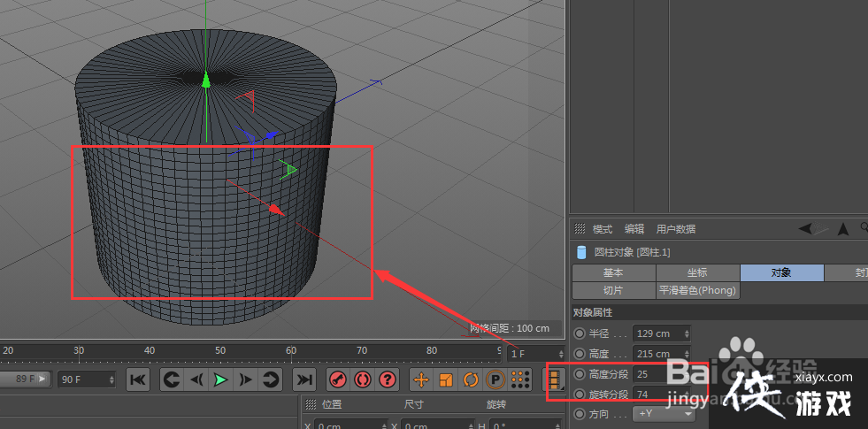868x429 pixels.
Task: Open the 编辑 menu
Action: click(x=634, y=228)
